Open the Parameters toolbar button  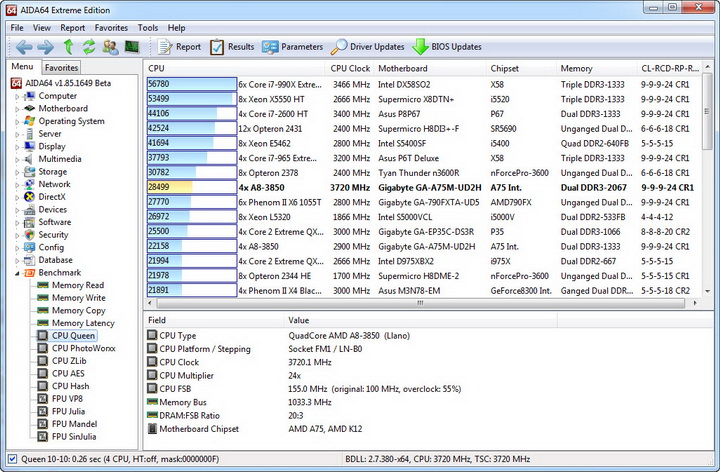(292, 47)
